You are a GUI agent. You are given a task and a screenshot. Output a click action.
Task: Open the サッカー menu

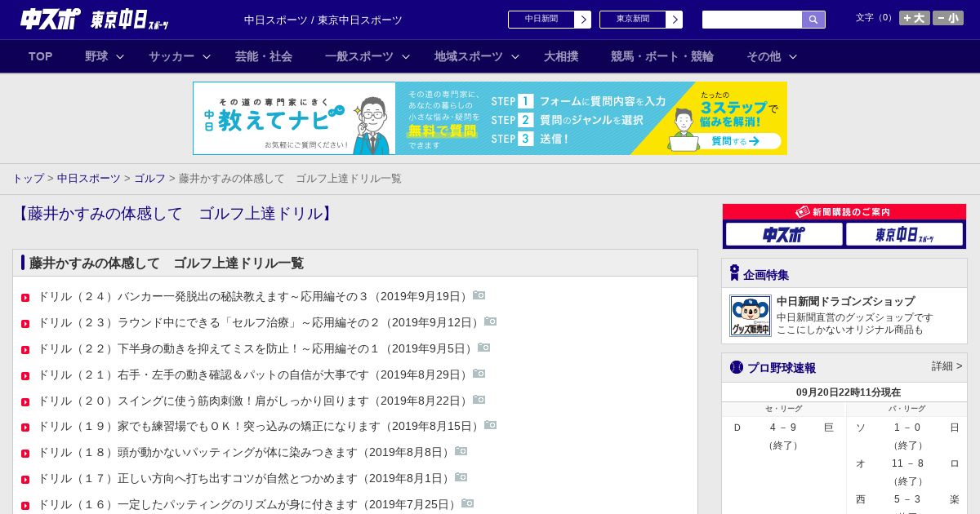coord(171,56)
